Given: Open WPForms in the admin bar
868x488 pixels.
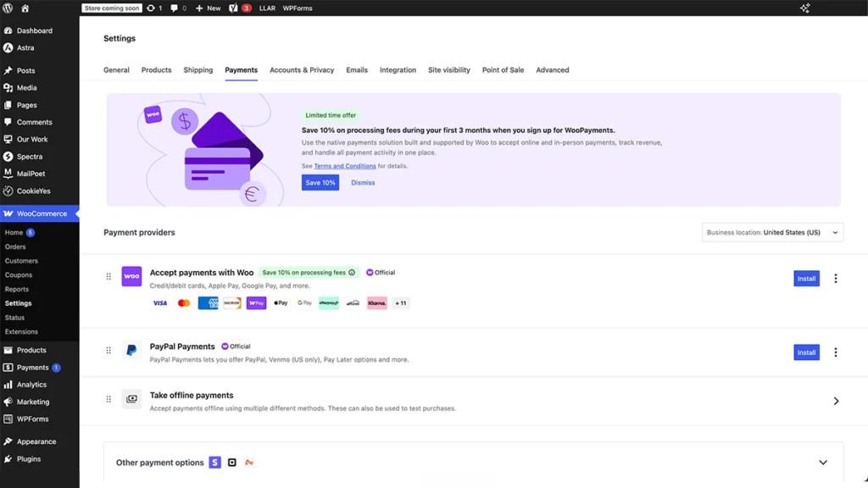Looking at the screenshot, I should 298,8.
